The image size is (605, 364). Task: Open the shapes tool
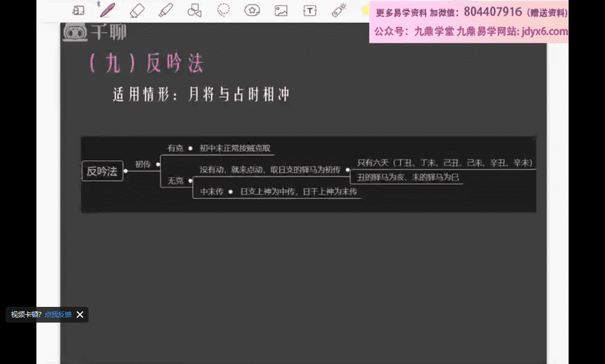tap(194, 10)
